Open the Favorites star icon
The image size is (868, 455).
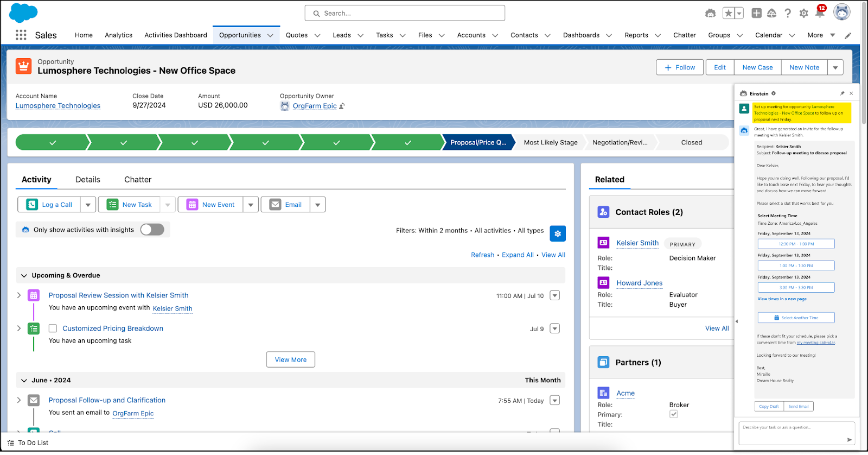pyautogui.click(x=729, y=13)
